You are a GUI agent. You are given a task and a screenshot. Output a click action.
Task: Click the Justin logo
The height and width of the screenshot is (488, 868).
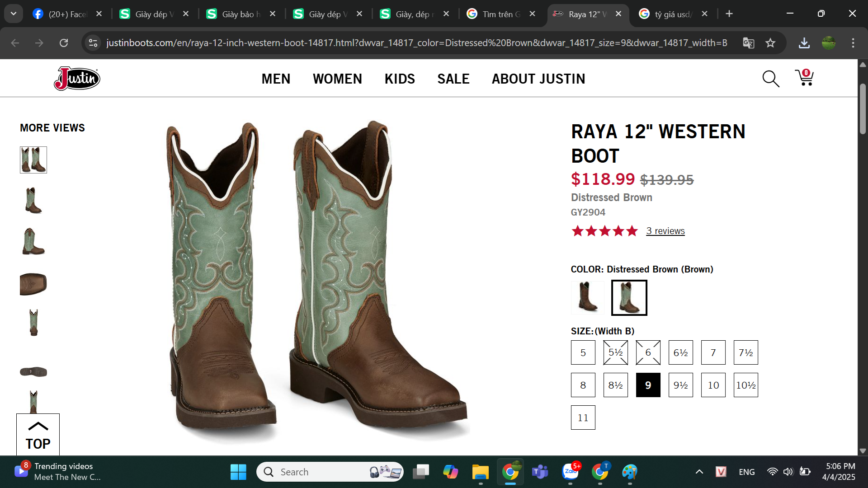pos(77,79)
